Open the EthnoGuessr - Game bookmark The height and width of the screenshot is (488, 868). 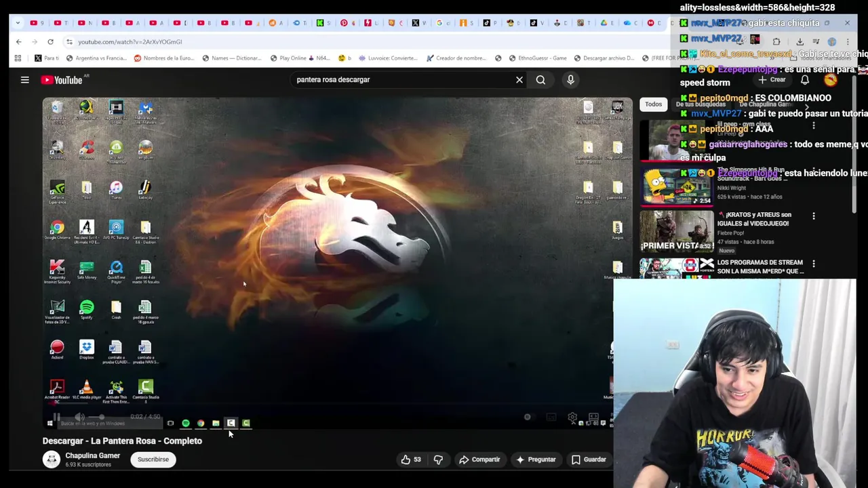pos(538,58)
